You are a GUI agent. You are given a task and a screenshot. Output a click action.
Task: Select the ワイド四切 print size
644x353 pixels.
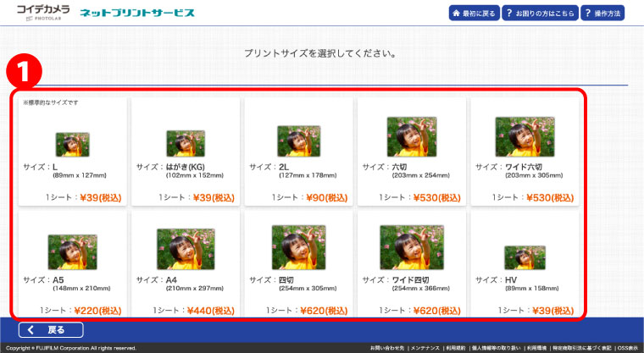411,247
